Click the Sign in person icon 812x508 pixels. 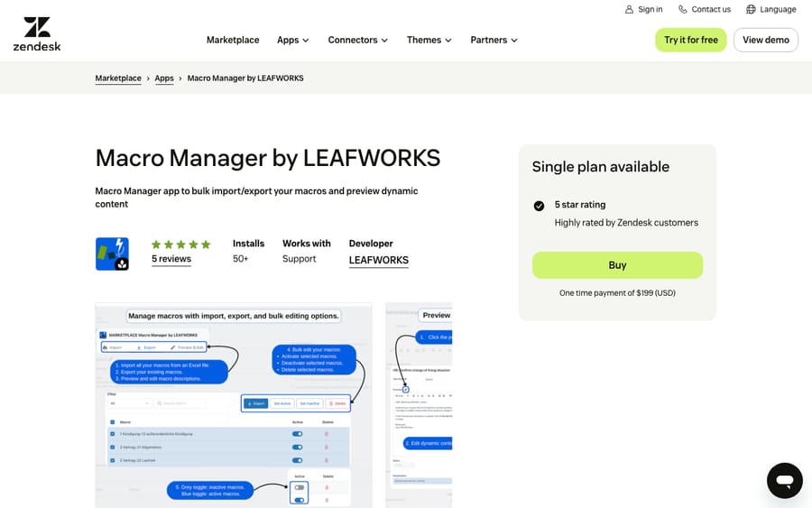click(629, 9)
